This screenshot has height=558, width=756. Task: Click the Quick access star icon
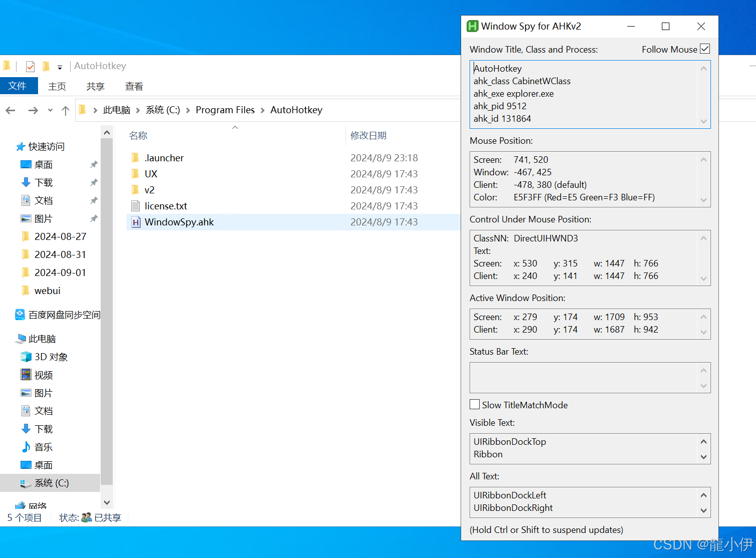click(x=21, y=147)
